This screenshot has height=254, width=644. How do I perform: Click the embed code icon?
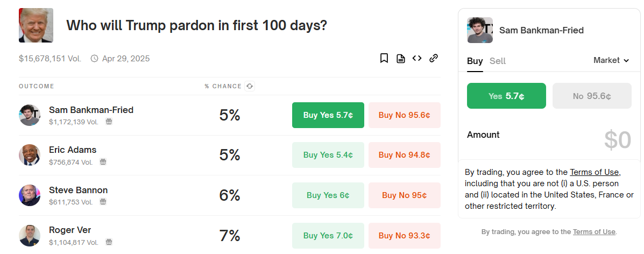click(417, 58)
